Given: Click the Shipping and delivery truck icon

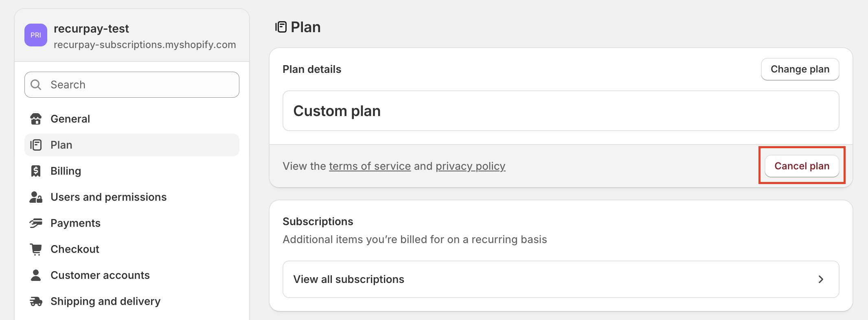Looking at the screenshot, I should [36, 301].
